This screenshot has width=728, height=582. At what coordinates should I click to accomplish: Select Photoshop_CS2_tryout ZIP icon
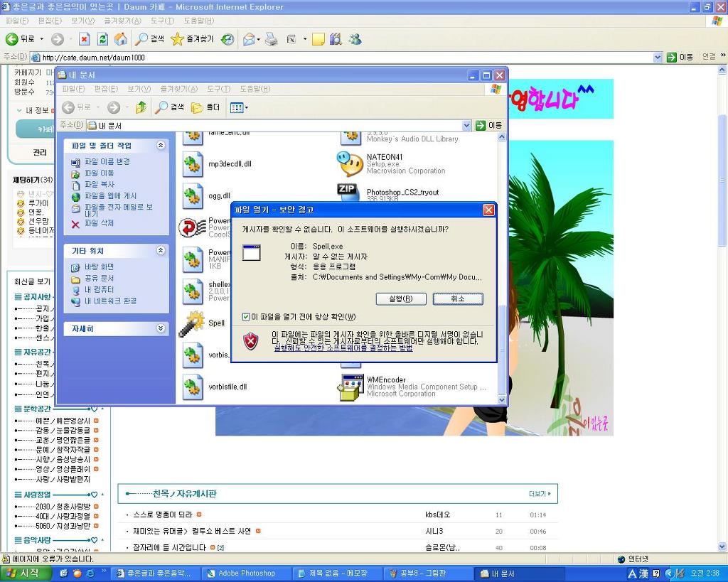pyautogui.click(x=347, y=193)
